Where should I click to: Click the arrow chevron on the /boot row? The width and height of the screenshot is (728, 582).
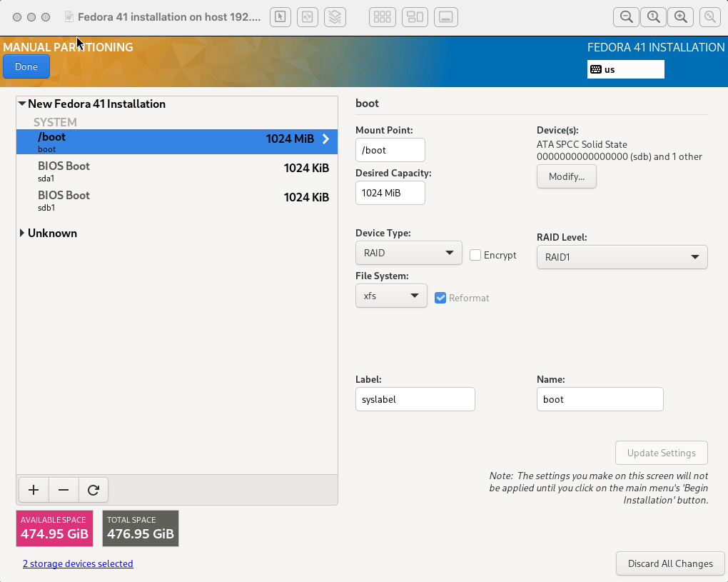pyautogui.click(x=326, y=139)
